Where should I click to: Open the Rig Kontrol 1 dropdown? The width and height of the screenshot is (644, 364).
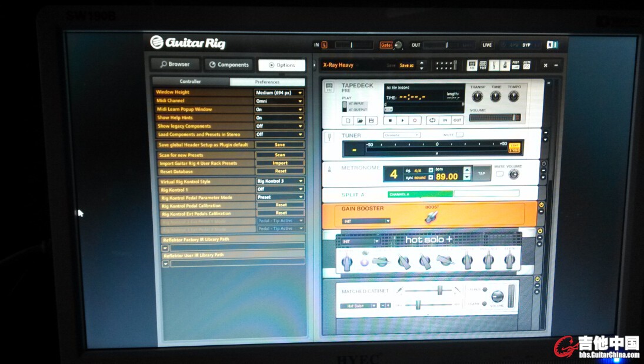(x=280, y=189)
